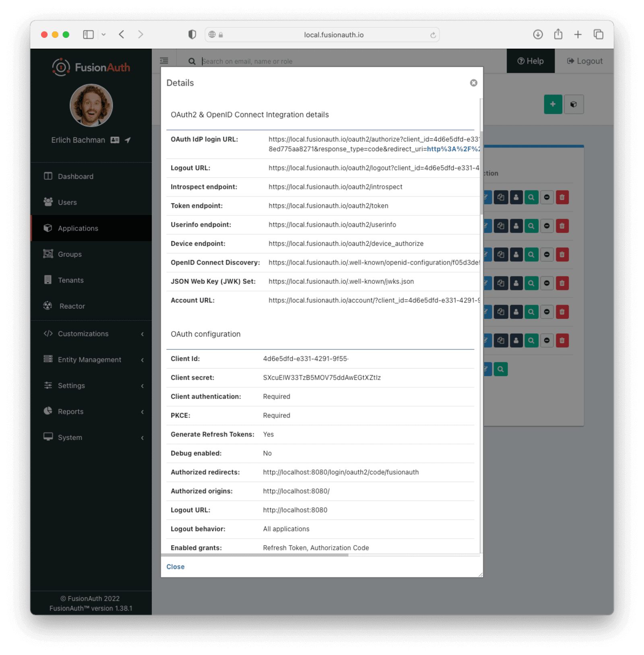This screenshot has height=655, width=644.
Task: Open the Safari tab group dropdown chevron
Action: click(x=104, y=35)
